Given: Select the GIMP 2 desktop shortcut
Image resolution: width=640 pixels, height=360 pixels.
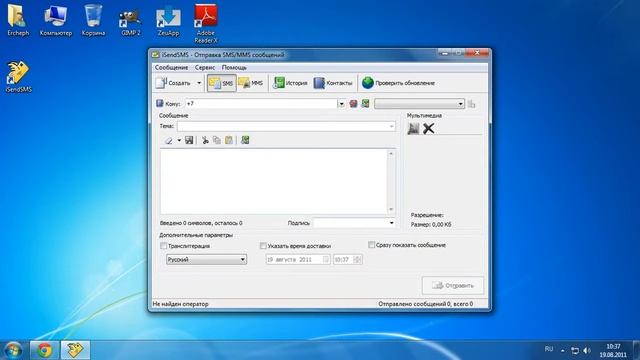Looking at the screenshot, I should click(131, 22).
